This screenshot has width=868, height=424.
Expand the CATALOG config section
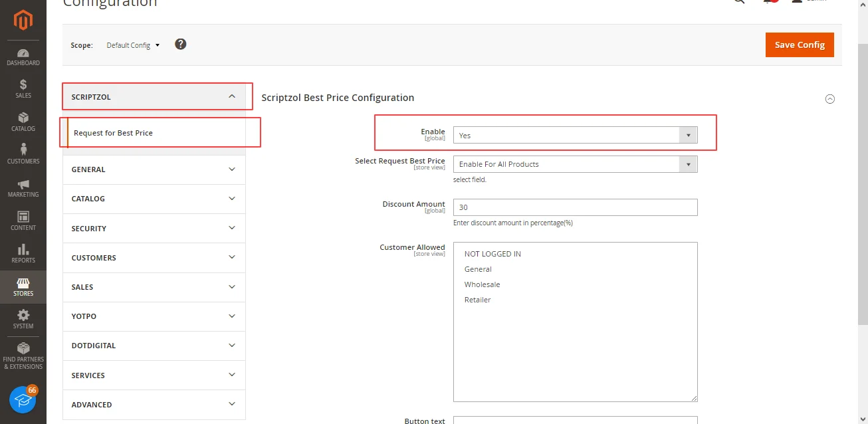click(x=154, y=199)
